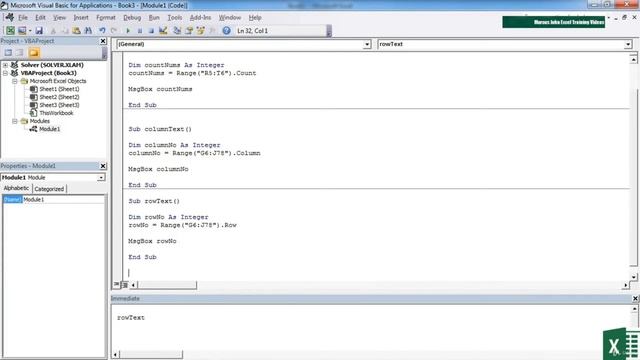Expand the Solver (SOLVER.XLAM) project node

(x=5, y=65)
